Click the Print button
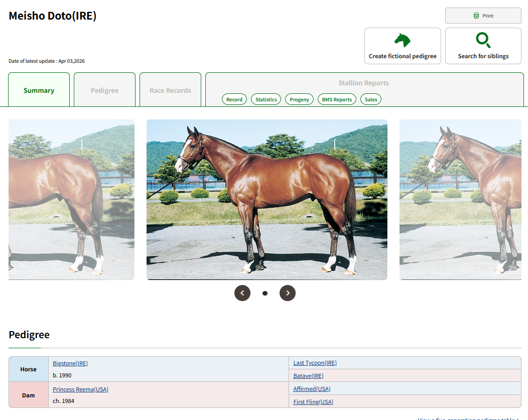Image resolution: width=528 pixels, height=420 pixels. coord(483,16)
